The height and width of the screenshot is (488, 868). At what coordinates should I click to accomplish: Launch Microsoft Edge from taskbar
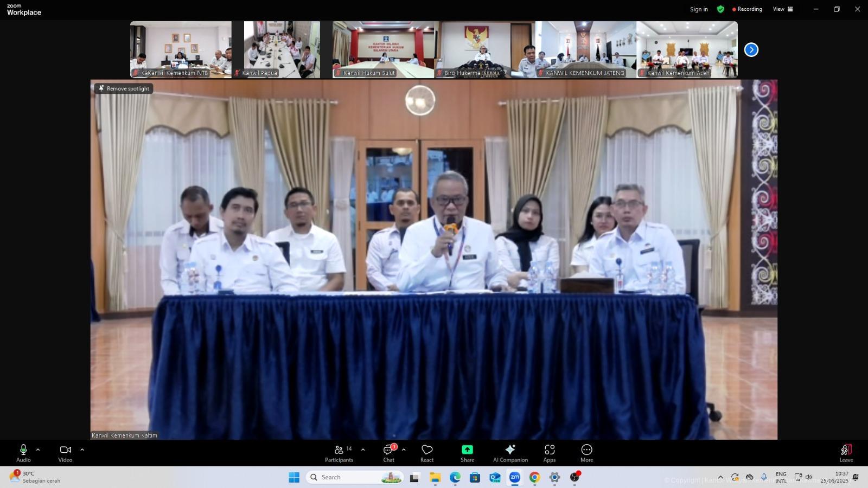(x=455, y=477)
